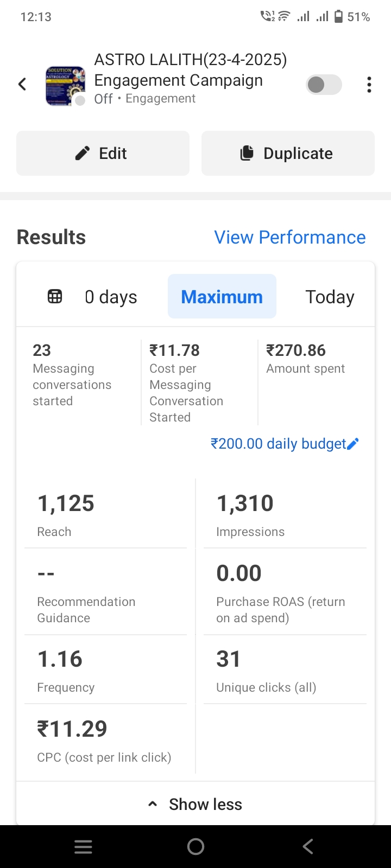The width and height of the screenshot is (391, 868).
Task: Tap the campaign thumbnail image
Action: [65, 86]
